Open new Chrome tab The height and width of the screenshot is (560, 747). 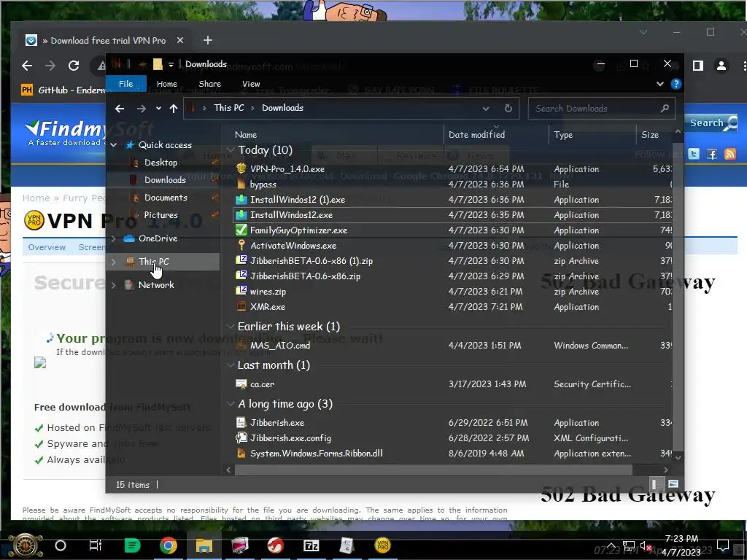coord(208,41)
